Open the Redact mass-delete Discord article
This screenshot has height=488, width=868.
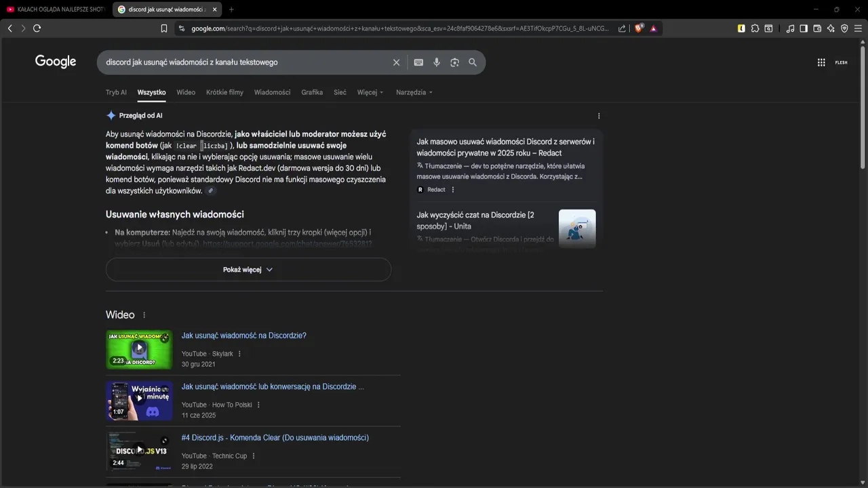pos(505,147)
